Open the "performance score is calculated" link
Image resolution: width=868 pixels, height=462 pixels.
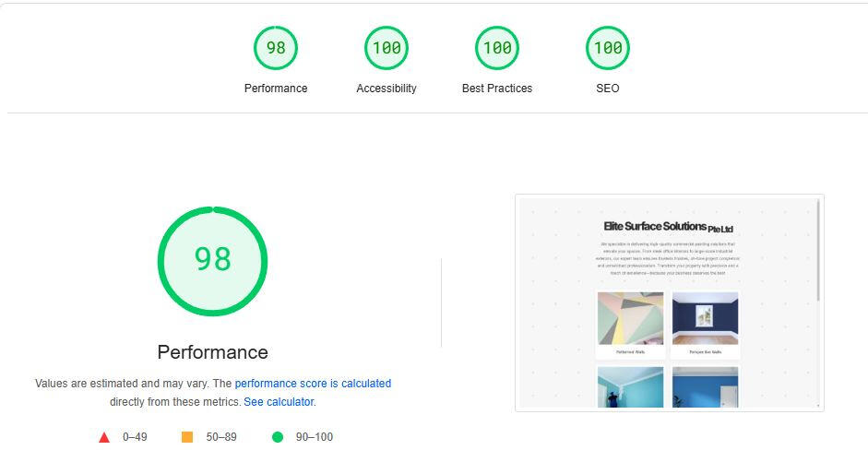coord(313,384)
